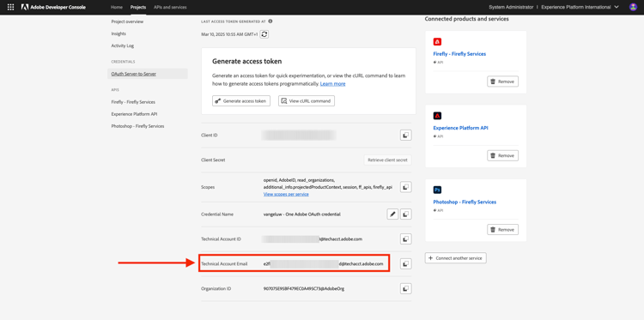Remove the Photoshop - Firefly Services API

(502, 230)
